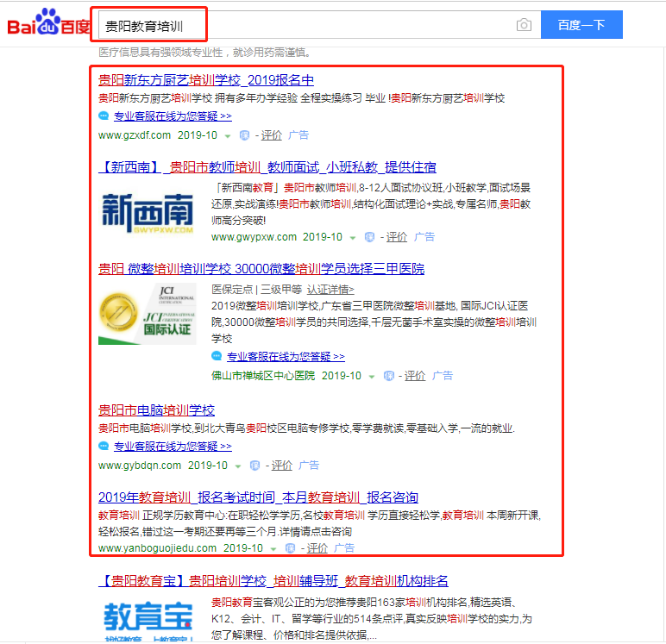Click the shield icon beside www.gwypxw.com
This screenshot has width=666, height=644.
pyautogui.click(x=369, y=237)
